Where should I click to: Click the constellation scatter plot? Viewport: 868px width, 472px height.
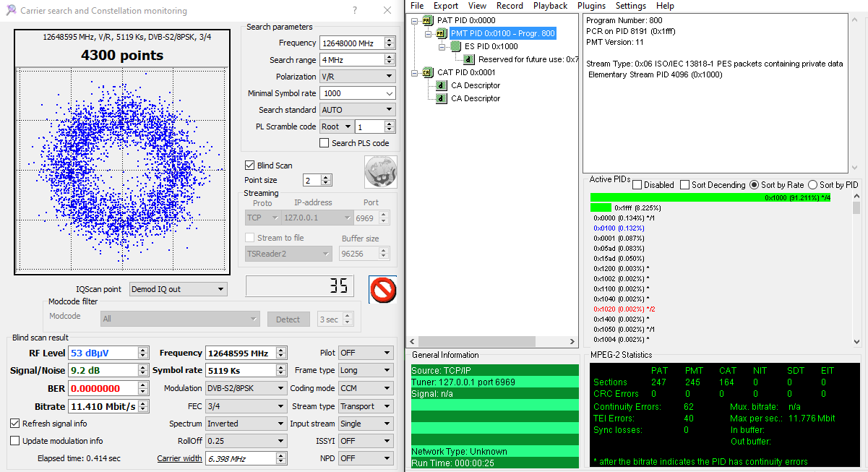pos(123,169)
